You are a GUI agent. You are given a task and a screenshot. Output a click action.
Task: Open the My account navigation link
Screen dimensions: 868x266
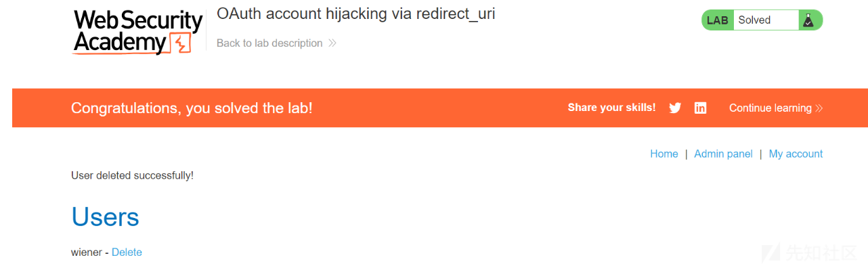796,154
